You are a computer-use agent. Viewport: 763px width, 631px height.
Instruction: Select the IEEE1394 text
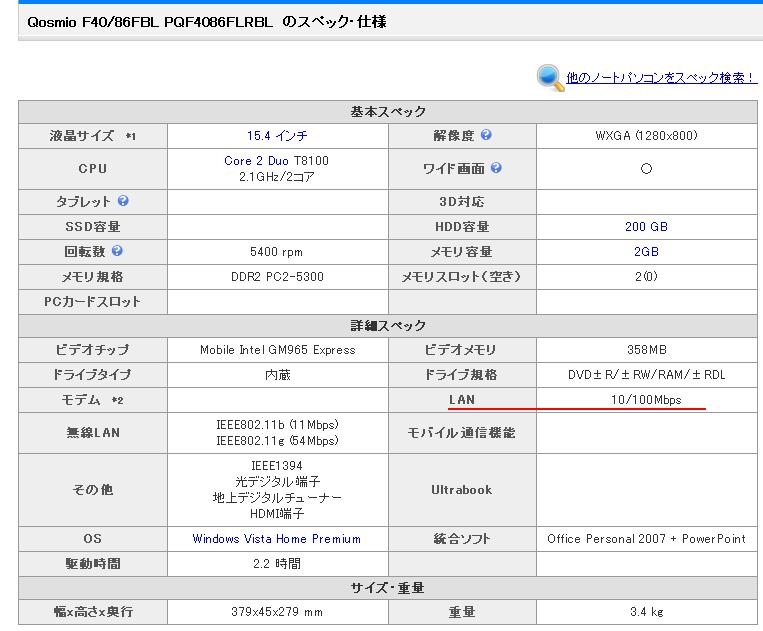tap(277, 466)
